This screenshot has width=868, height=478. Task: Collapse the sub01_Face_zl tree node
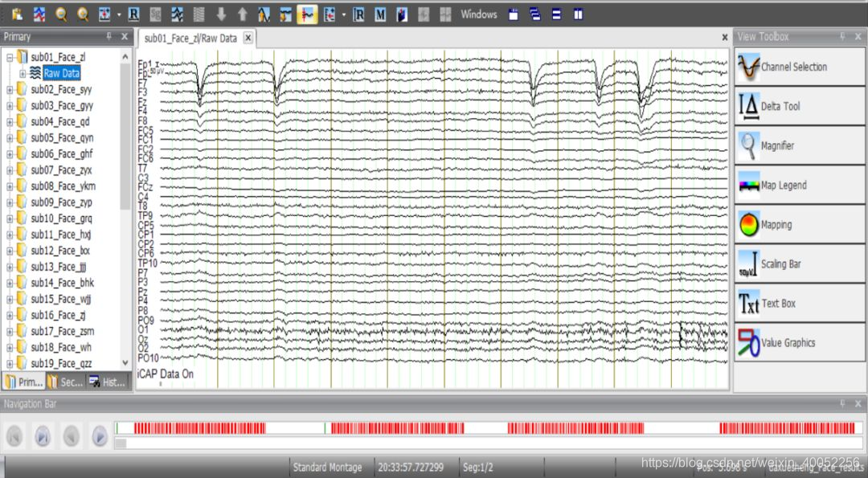[10, 58]
